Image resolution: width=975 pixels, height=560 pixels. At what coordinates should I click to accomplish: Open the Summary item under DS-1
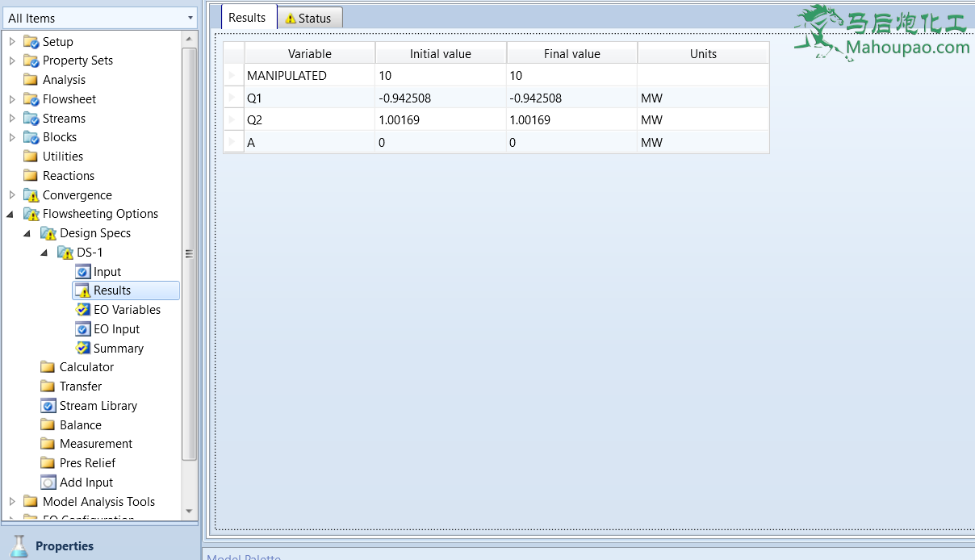pyautogui.click(x=118, y=349)
